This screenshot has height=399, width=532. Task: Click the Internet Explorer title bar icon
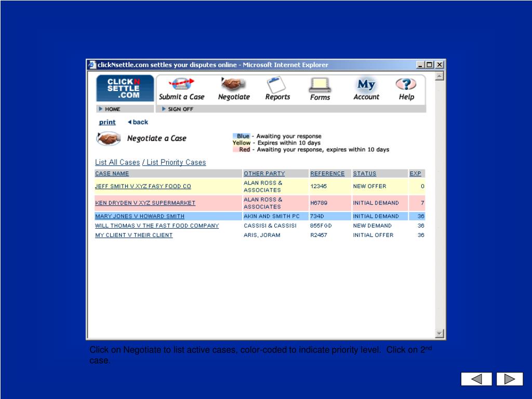click(x=92, y=64)
